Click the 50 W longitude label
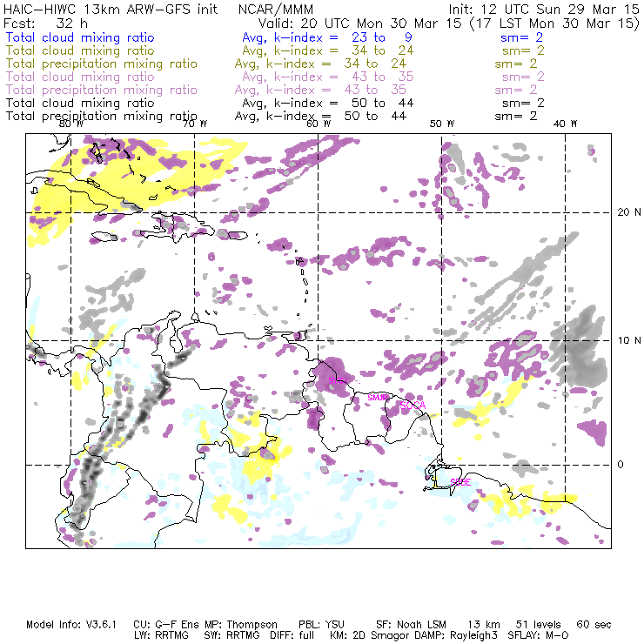The width and height of the screenshot is (644, 644). 442,124
